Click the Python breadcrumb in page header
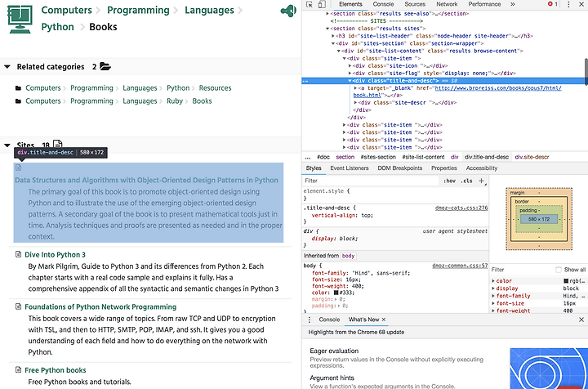This screenshot has height=389, width=588. 57,27
